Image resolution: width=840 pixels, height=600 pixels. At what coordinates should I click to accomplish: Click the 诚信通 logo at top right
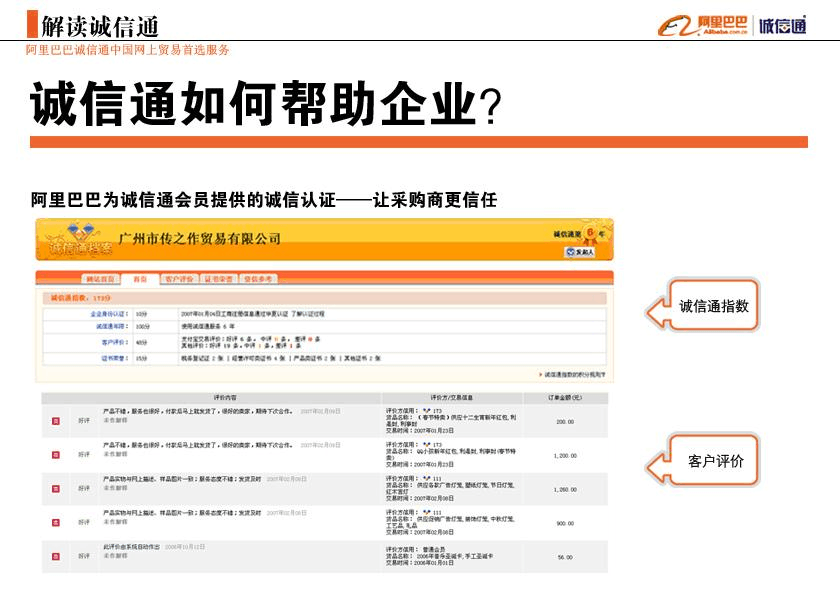[782, 25]
